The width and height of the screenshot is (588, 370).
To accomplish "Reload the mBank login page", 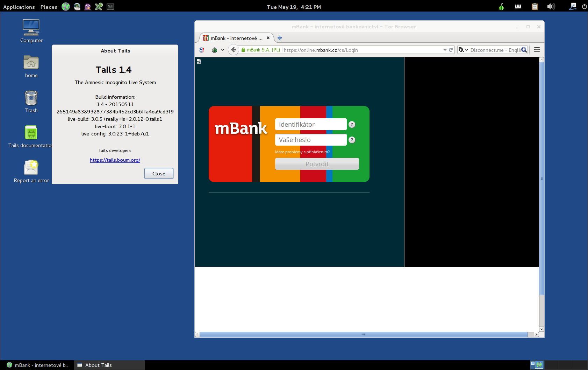I will click(x=451, y=50).
